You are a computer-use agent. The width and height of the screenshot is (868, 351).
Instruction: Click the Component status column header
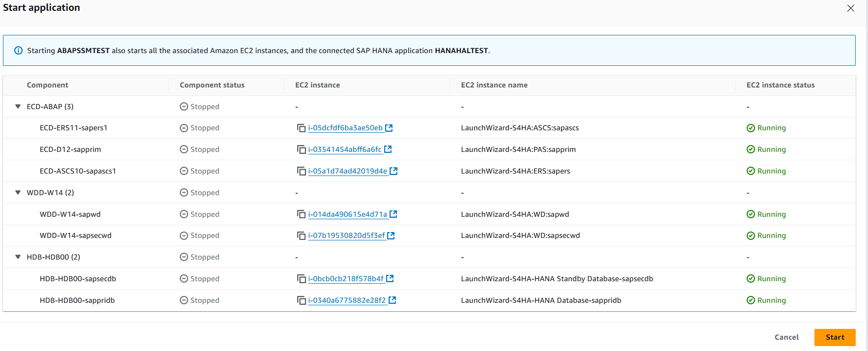(212, 85)
